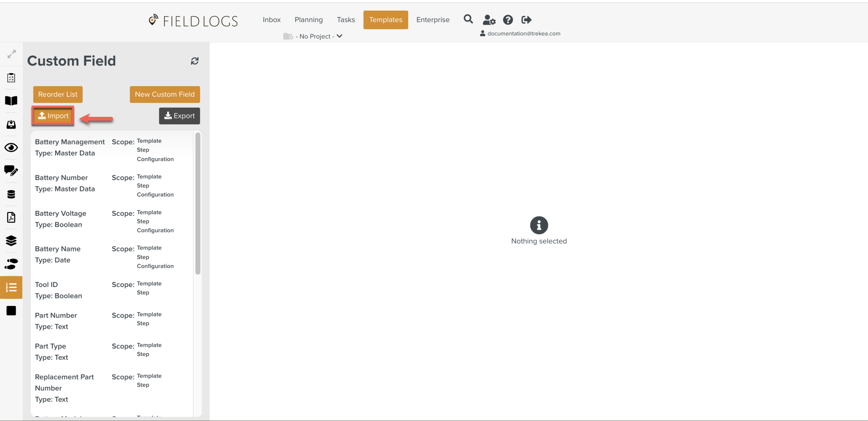Open the open-book sidebar icon

tap(11, 101)
